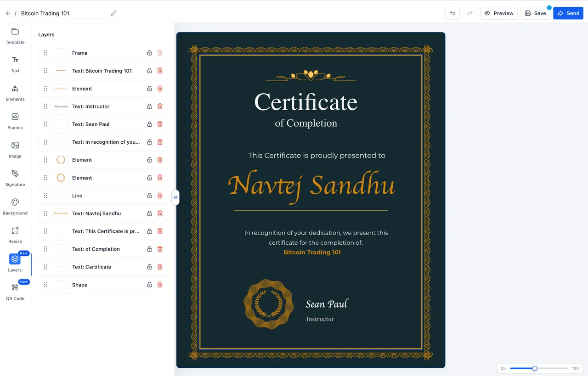Send the certificate
Viewport: 588px width, 376px height.
click(x=568, y=13)
